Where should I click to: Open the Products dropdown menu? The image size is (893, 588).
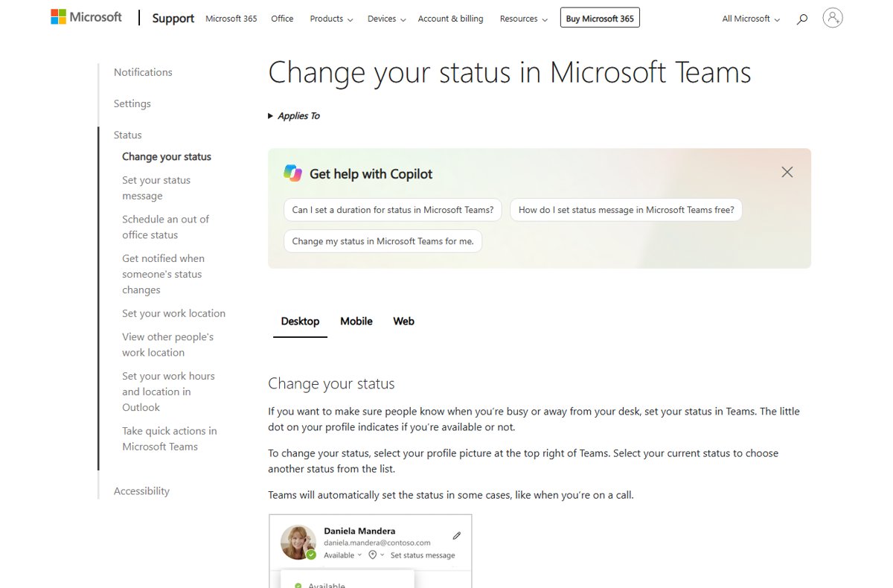coord(331,19)
